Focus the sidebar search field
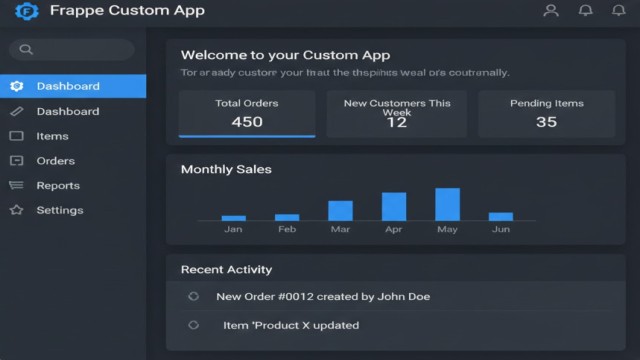 coord(72,50)
